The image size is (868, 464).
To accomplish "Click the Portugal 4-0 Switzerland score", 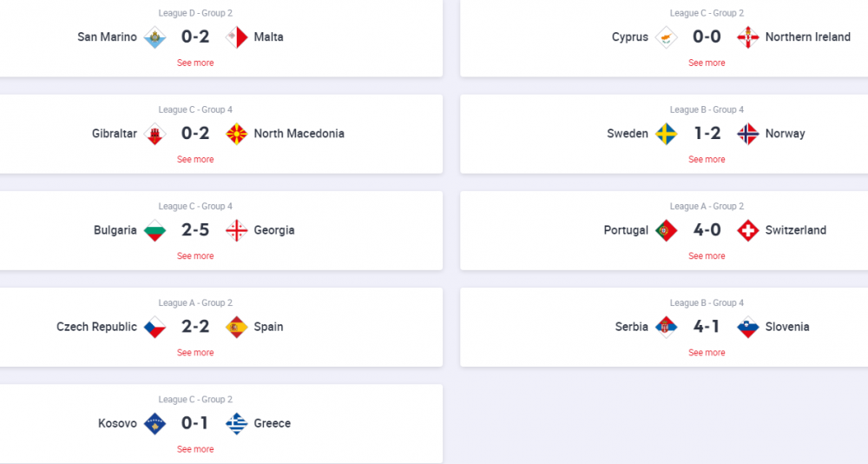I will (x=707, y=230).
